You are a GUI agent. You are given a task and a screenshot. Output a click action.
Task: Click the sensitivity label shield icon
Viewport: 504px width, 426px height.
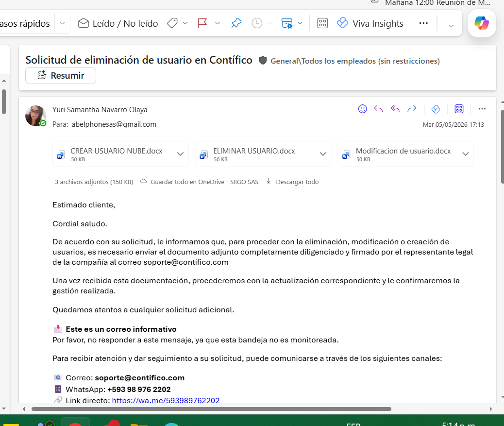click(x=263, y=60)
